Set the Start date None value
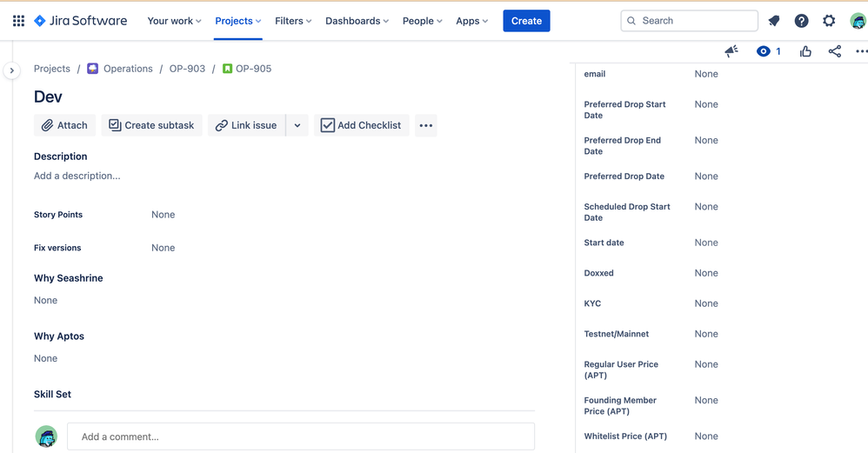868x453 pixels. [706, 243]
